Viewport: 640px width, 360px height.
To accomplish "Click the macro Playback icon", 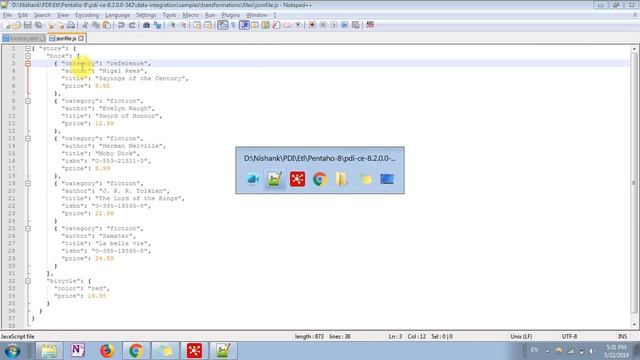I will (334, 25).
